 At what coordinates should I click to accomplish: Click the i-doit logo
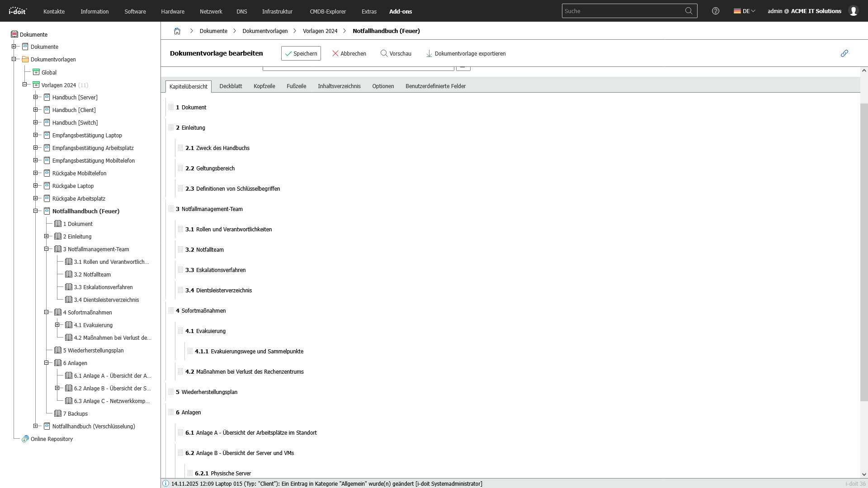18,11
